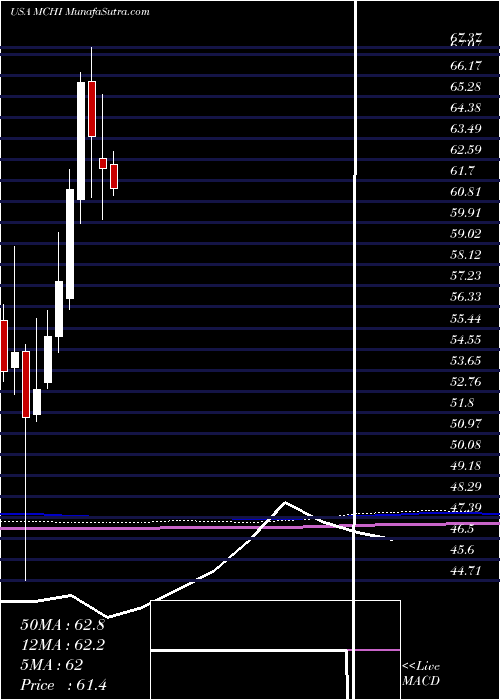Click the USA MCHI MunafaSutra.com title text
The image size is (500, 700).
[x=79, y=12]
